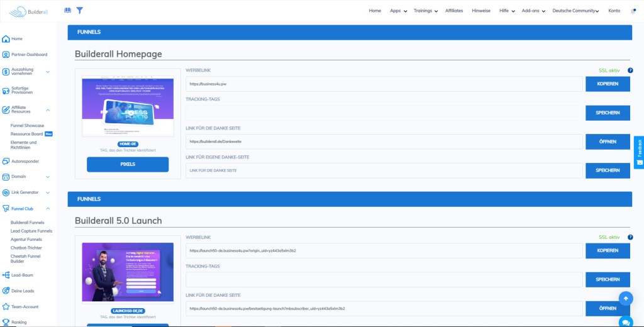
Task: Click the scroll-to-top arrow button
Action: click(x=625, y=298)
